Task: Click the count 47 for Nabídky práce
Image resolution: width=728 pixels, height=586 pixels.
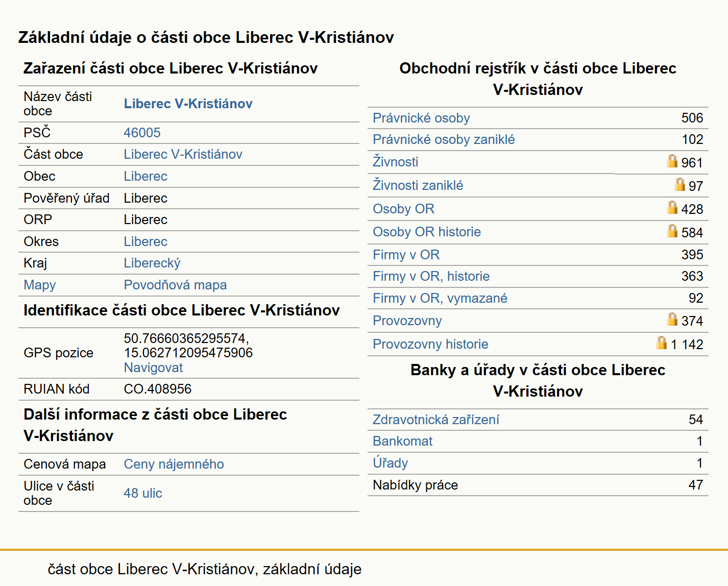Action: click(696, 485)
